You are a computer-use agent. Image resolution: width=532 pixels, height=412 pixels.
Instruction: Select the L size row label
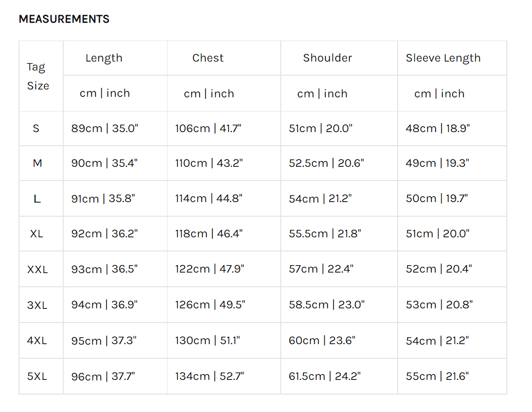(37, 199)
